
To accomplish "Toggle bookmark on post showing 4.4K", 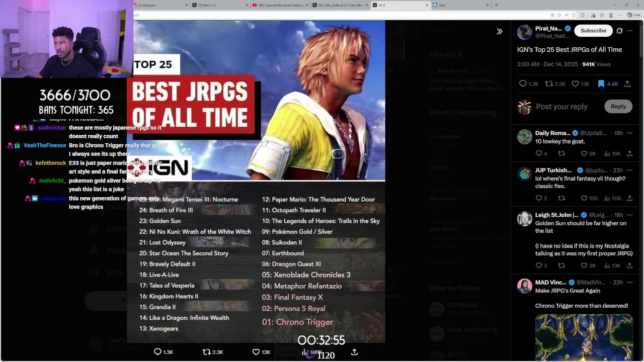I will point(601,84).
